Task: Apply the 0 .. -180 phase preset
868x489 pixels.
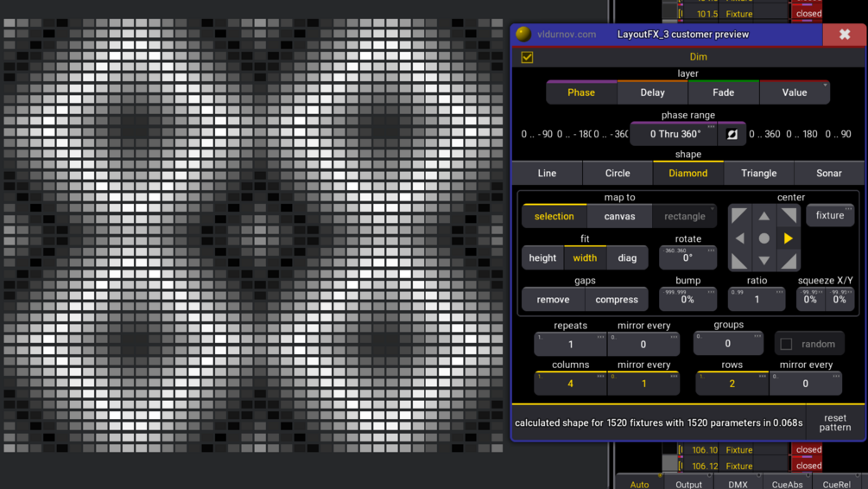Action: [573, 134]
